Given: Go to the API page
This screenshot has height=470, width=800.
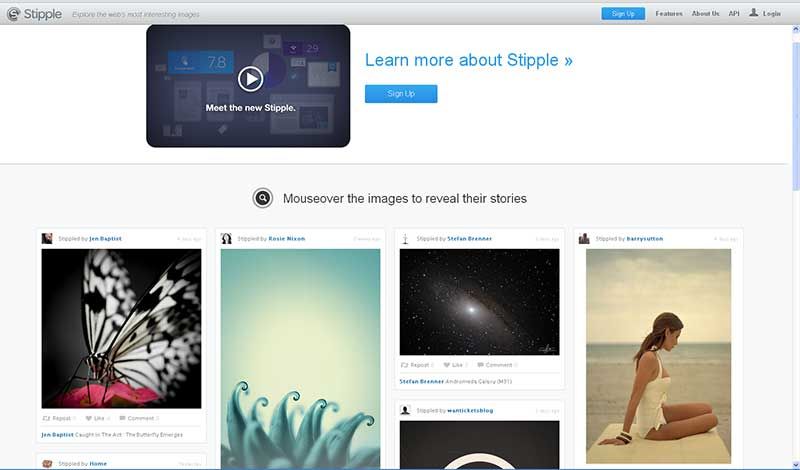Looking at the screenshot, I should click(734, 14).
